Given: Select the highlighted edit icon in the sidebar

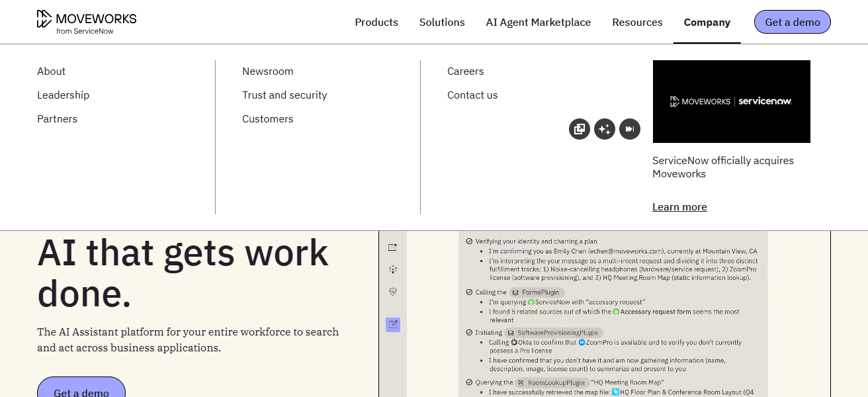Looking at the screenshot, I should tap(392, 325).
